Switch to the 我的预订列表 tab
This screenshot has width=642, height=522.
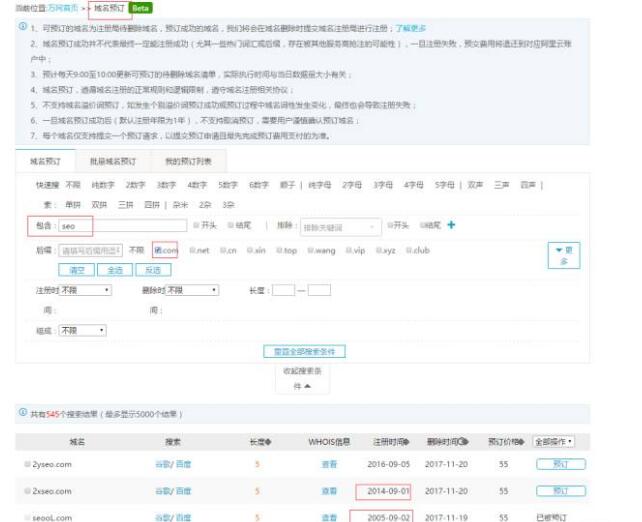click(188, 161)
